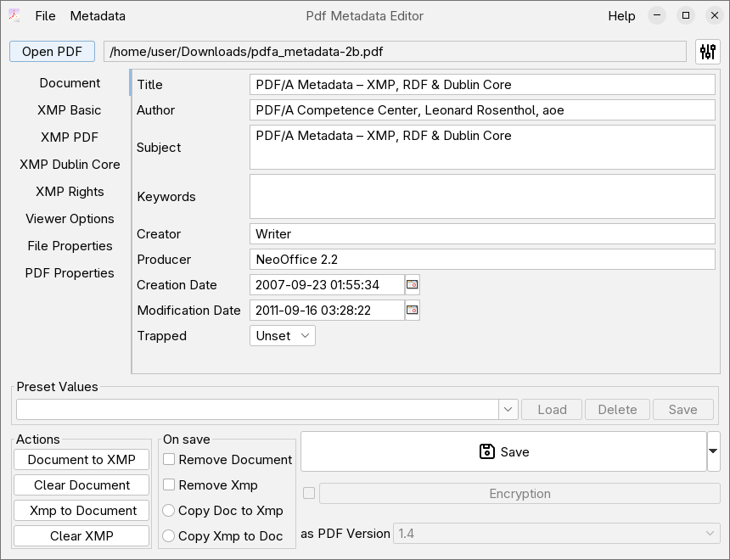Image resolution: width=730 pixels, height=560 pixels.
Task: Open the Metadata menu
Action: click(x=98, y=16)
